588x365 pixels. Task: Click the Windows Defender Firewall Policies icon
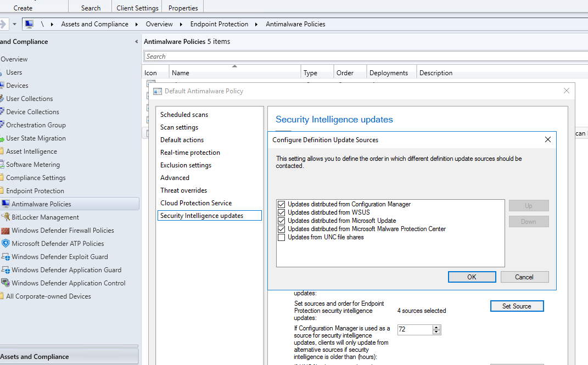pos(5,231)
